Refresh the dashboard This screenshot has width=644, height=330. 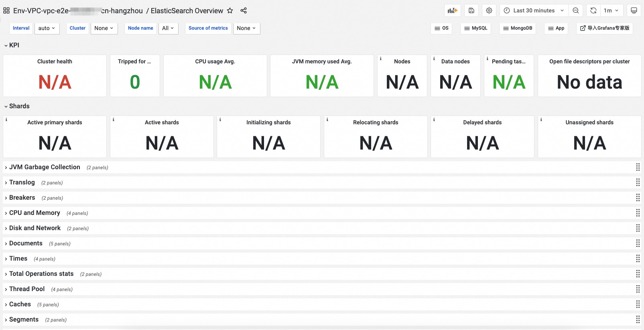pos(593,10)
